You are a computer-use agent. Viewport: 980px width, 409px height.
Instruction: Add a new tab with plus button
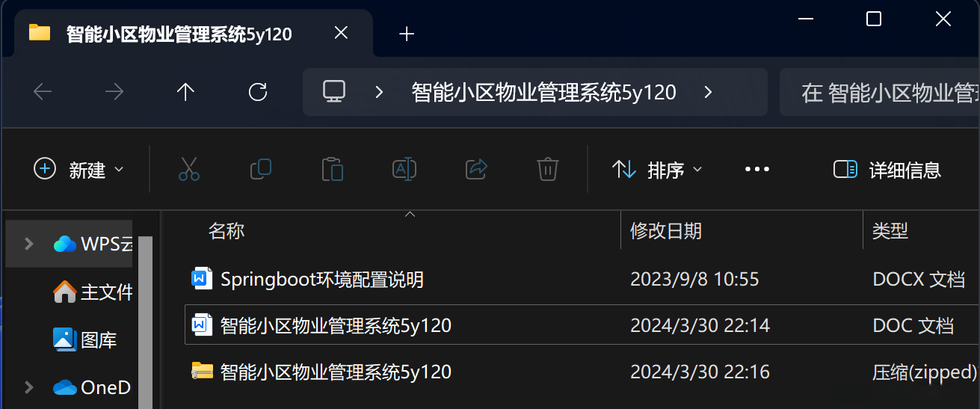(x=407, y=34)
